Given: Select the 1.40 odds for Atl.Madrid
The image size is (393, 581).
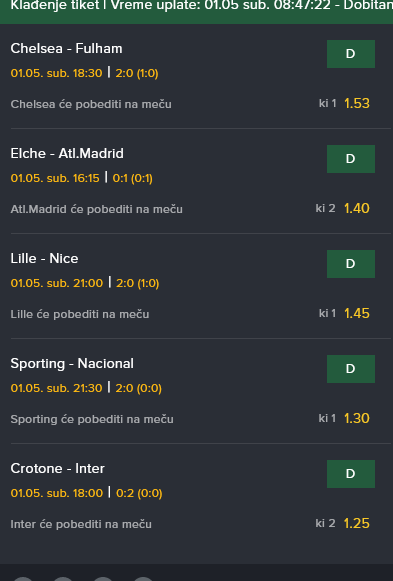Looking at the screenshot, I should point(357,208).
